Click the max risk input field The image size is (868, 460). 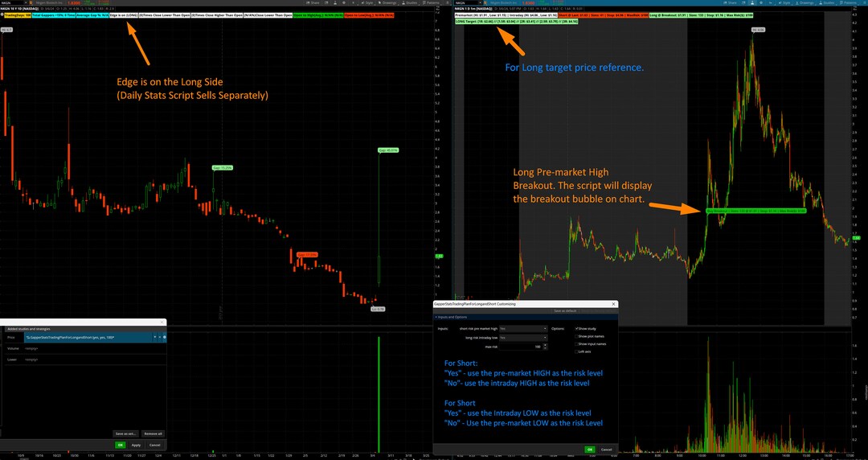(x=521, y=347)
